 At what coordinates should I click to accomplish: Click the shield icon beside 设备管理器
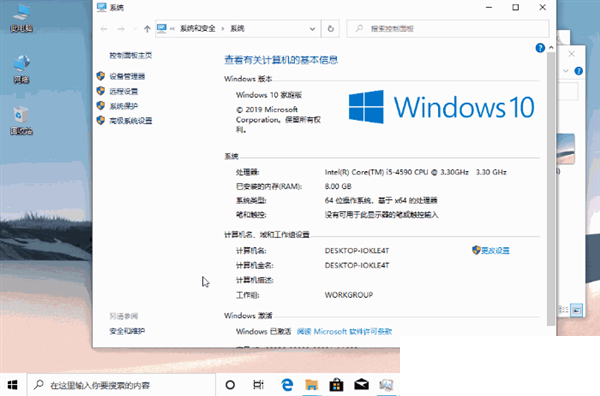(x=101, y=76)
